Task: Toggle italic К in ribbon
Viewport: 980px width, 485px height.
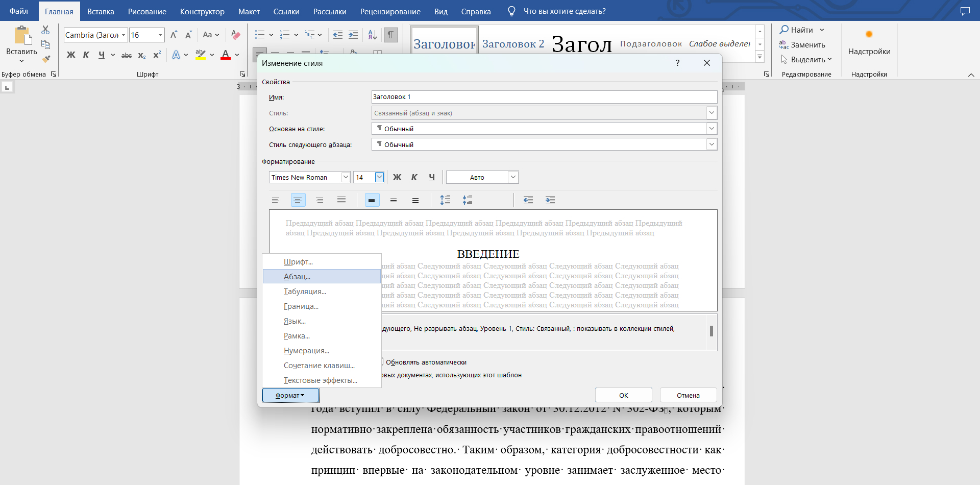Action: pos(86,55)
